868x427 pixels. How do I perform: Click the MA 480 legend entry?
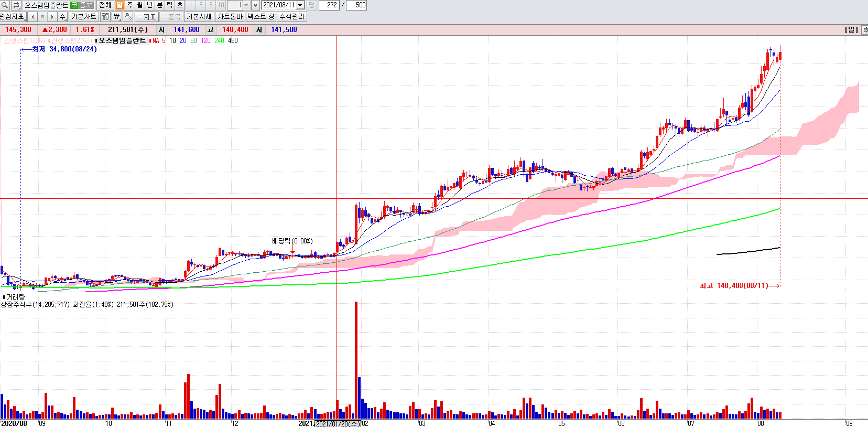pyautogui.click(x=233, y=40)
